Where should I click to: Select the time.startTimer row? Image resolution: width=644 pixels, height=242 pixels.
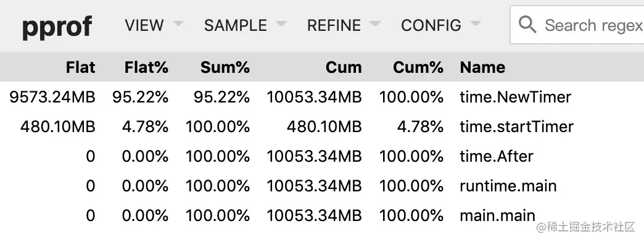point(322,127)
